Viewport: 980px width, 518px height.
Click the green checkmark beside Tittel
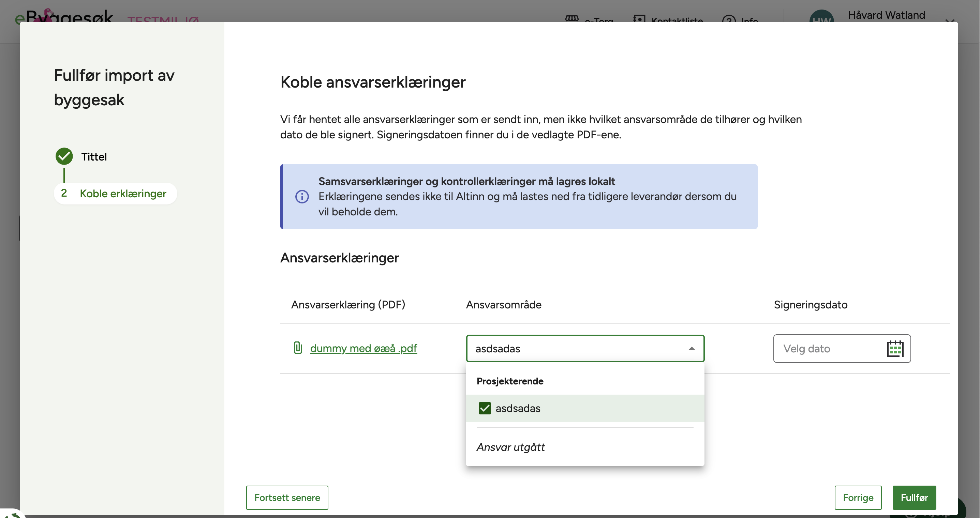tap(64, 156)
